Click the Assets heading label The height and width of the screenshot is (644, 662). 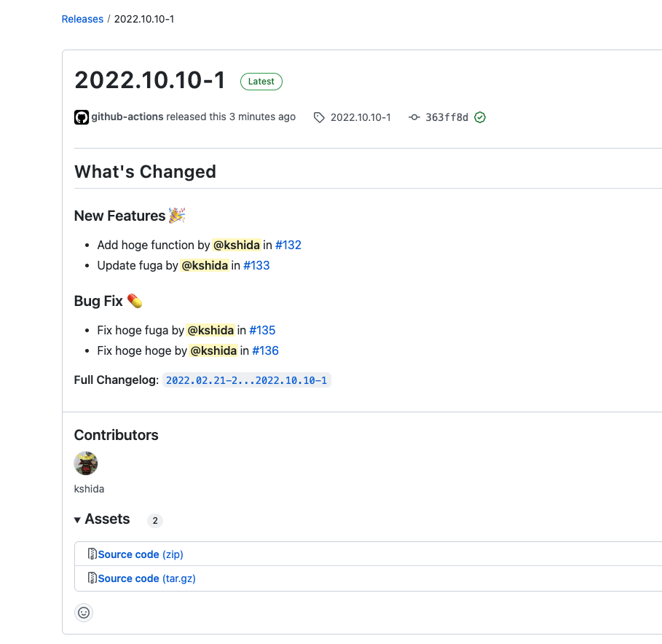[x=107, y=519]
